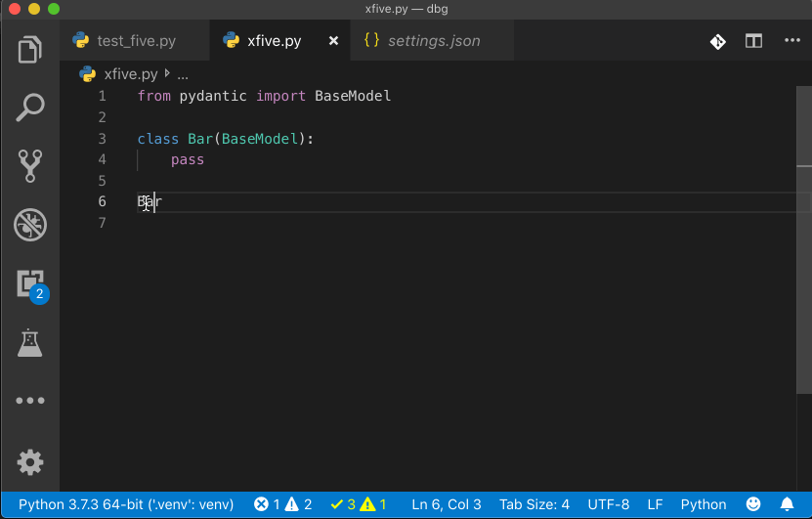Viewport: 812px width, 519px height.
Task: Click the pydantic module name on line 1
Action: click(213, 97)
